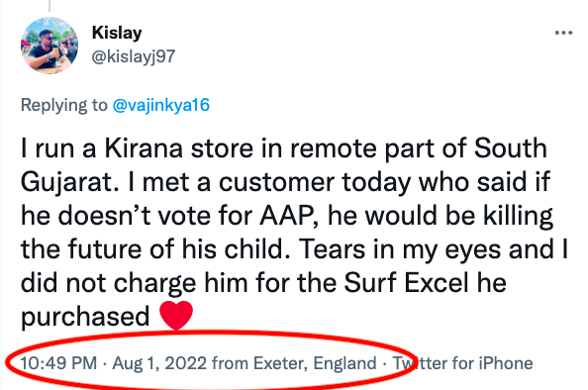Click the Exeter, England location label
588x390 pixels.
[x=315, y=363]
